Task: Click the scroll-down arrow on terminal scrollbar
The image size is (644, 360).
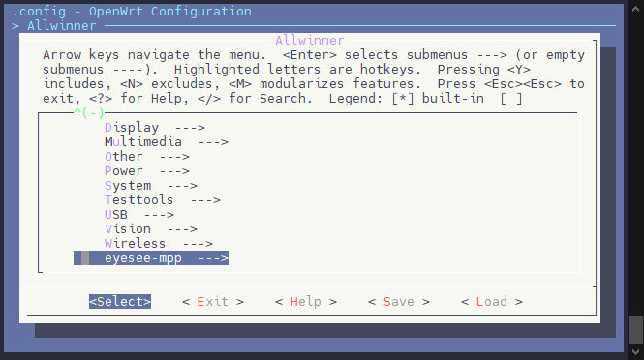Action: click(636, 352)
